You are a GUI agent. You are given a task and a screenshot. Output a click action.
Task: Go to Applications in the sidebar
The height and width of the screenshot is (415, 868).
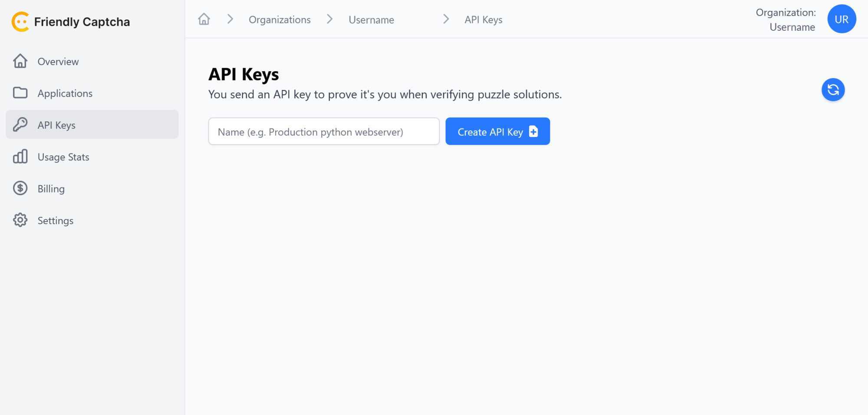coord(65,93)
